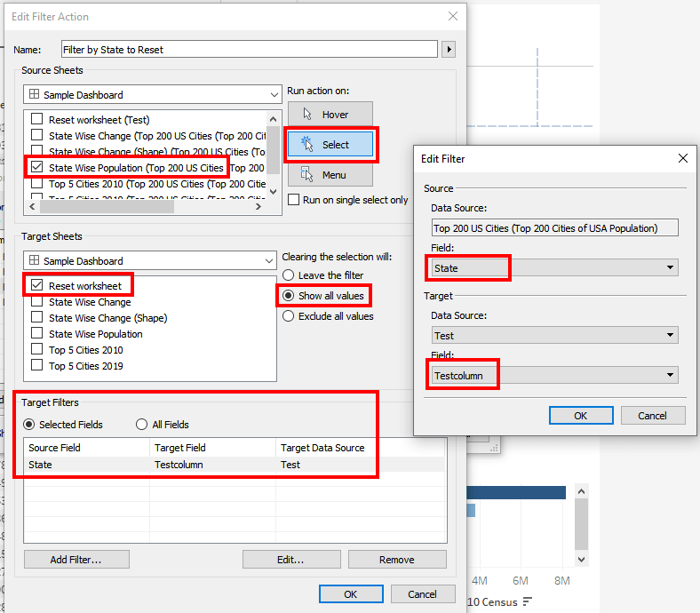Click dashboard grid icon in Target Sheets dropdown
This screenshot has width=700, height=613.
pyautogui.click(x=34, y=259)
